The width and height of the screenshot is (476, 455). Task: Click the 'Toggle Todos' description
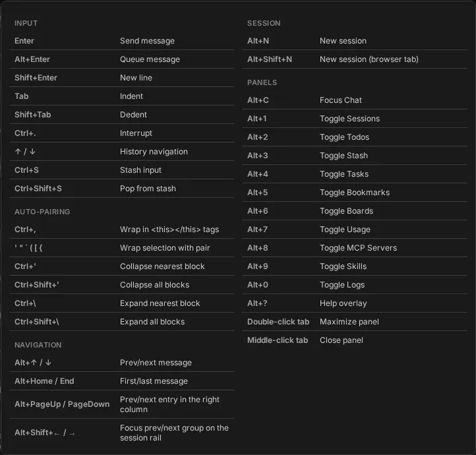(x=345, y=137)
